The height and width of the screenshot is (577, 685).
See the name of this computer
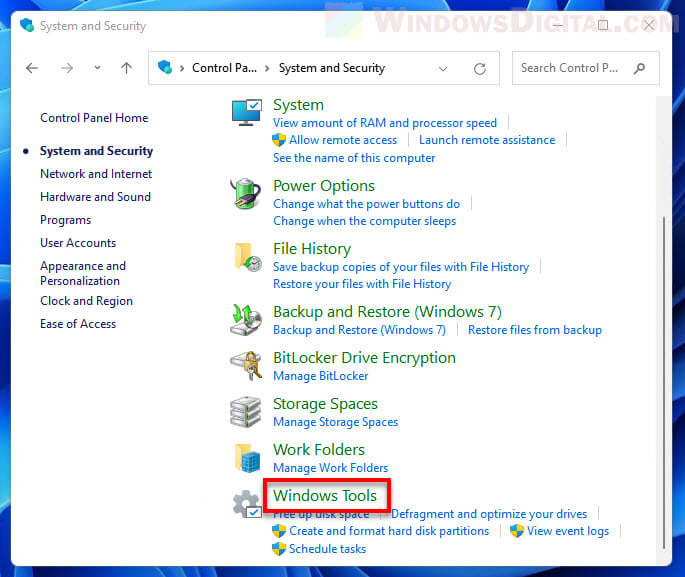point(354,158)
